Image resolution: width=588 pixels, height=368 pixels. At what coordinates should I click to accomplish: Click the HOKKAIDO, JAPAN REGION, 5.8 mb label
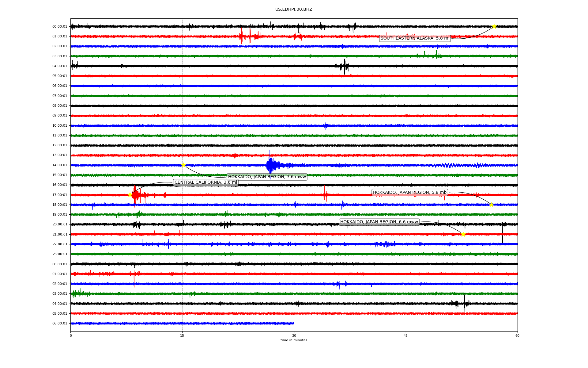coord(409,192)
